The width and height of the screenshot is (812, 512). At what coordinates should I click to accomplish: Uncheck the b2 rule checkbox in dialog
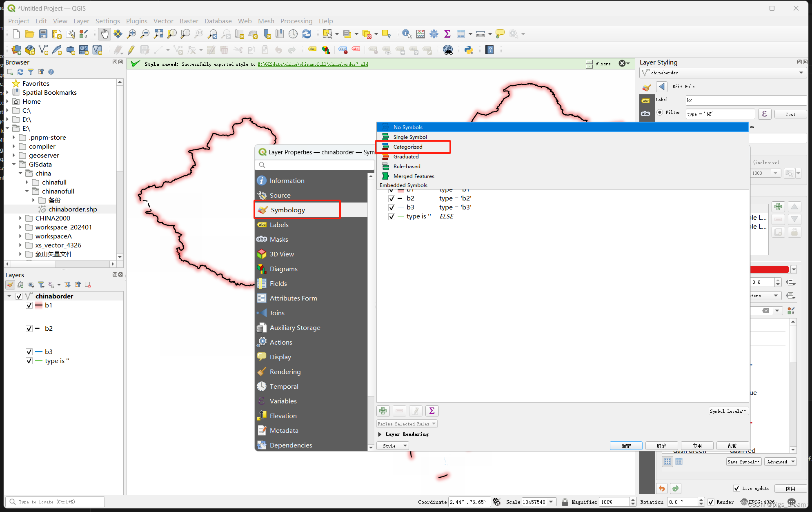click(392, 198)
